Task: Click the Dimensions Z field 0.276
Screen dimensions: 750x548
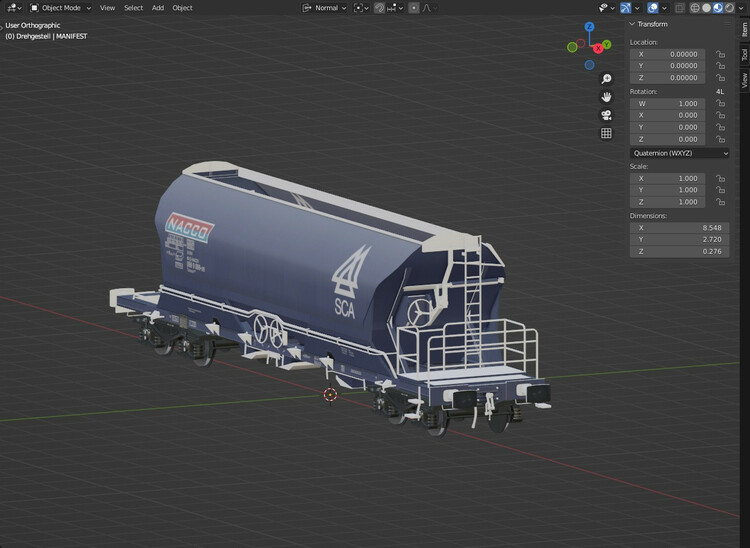Action: pos(680,252)
